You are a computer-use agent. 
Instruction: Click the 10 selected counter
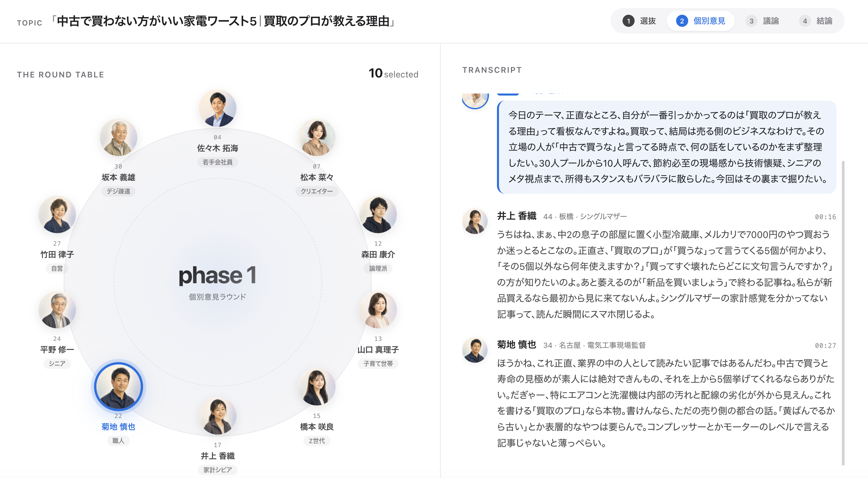click(393, 73)
